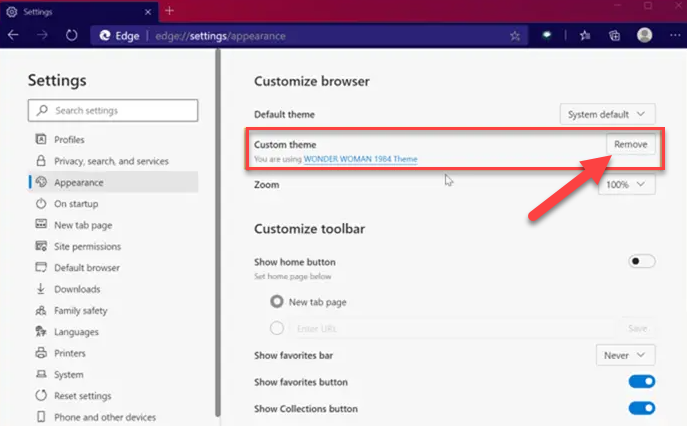Open the WONDER WOMAN 1984 Theme link
687x426 pixels.
click(x=360, y=159)
